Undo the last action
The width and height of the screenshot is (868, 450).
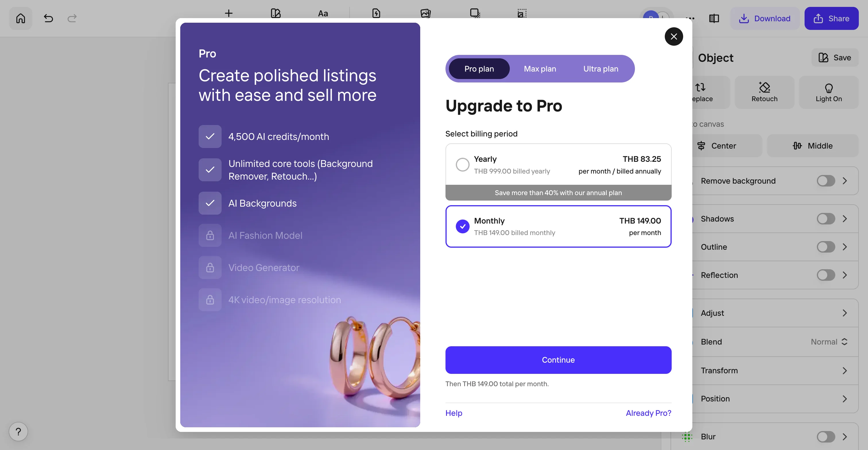(48, 18)
